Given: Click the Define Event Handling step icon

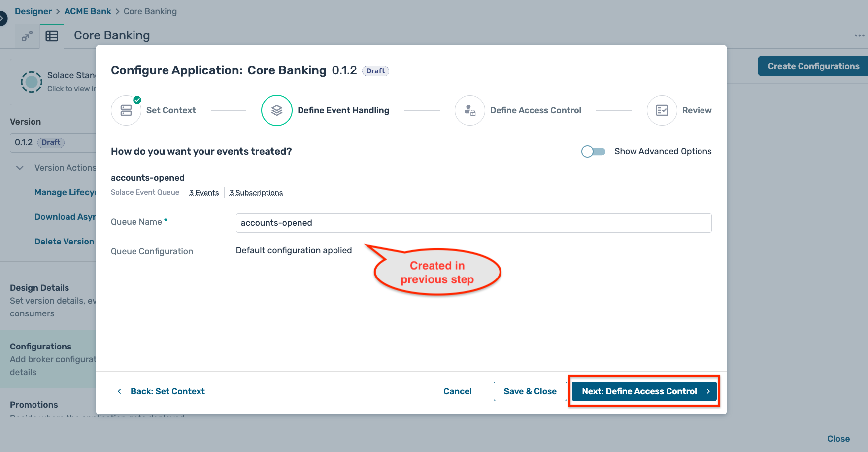Looking at the screenshot, I should coord(276,110).
